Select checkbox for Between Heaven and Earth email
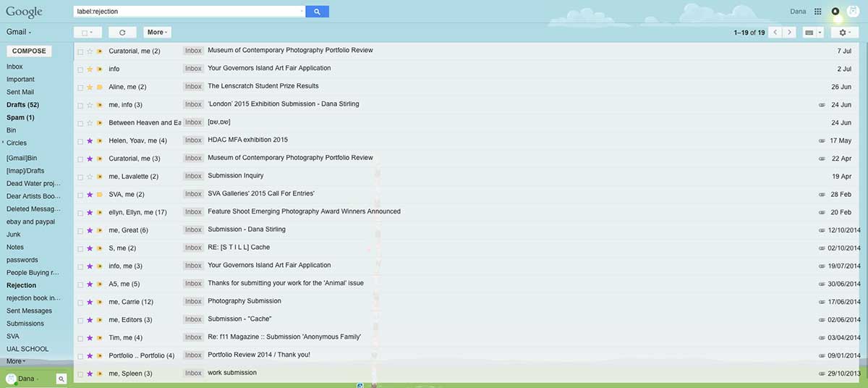 [x=80, y=123]
